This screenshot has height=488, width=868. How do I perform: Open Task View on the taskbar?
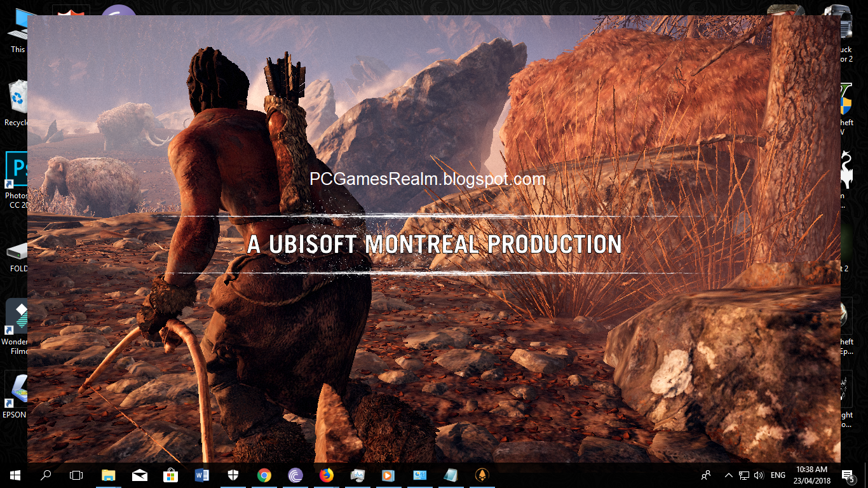76,475
